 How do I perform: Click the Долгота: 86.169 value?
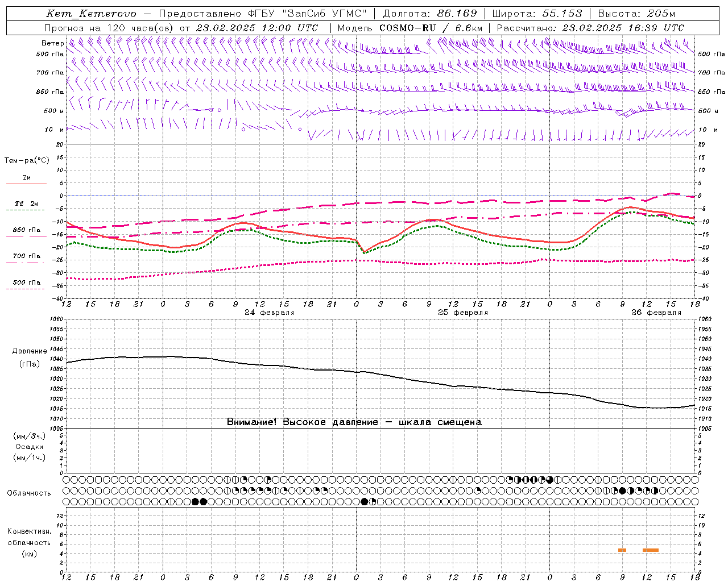click(430, 14)
